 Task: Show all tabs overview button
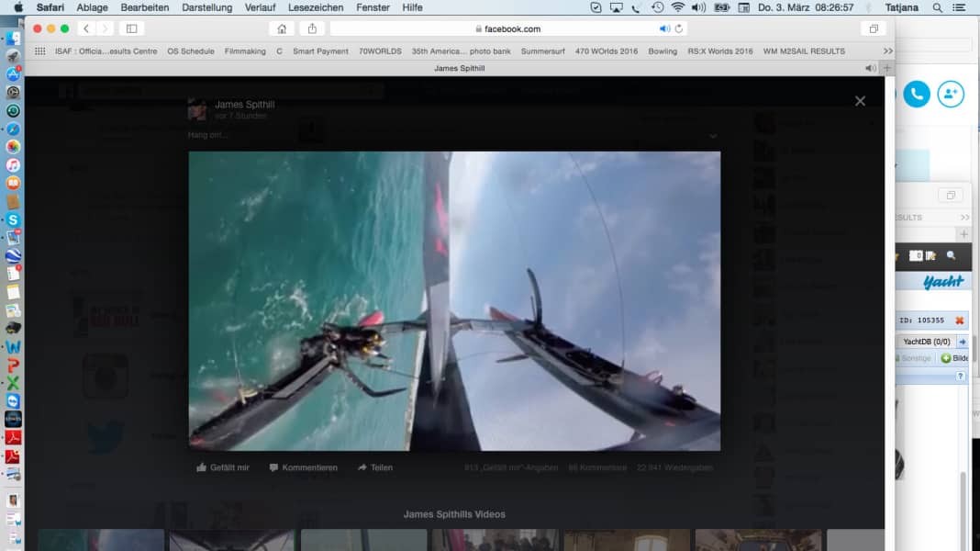(x=874, y=28)
